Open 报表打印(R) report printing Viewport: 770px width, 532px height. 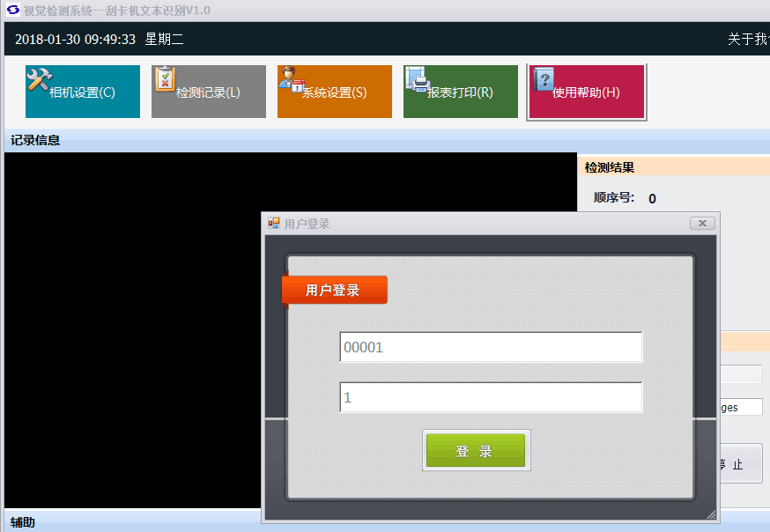(x=461, y=92)
